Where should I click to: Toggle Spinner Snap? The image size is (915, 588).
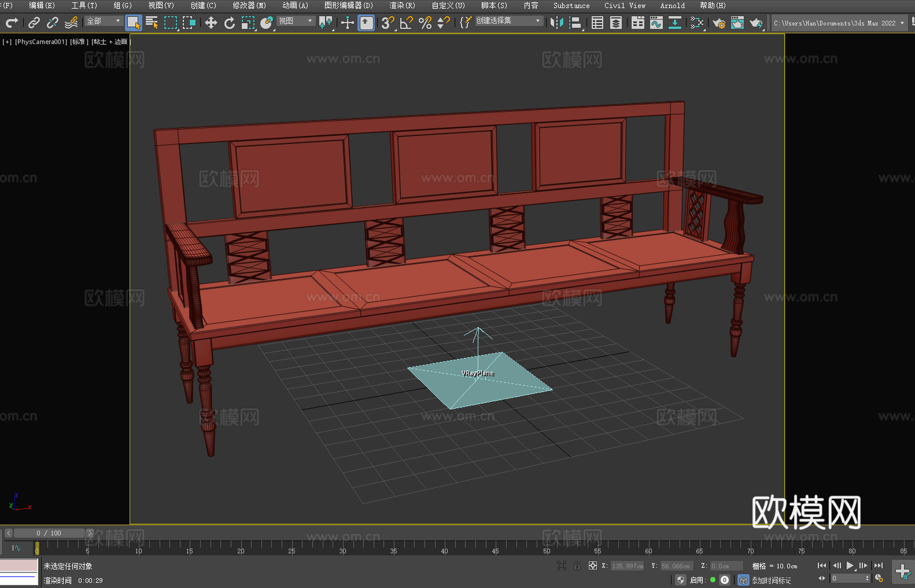click(x=444, y=23)
